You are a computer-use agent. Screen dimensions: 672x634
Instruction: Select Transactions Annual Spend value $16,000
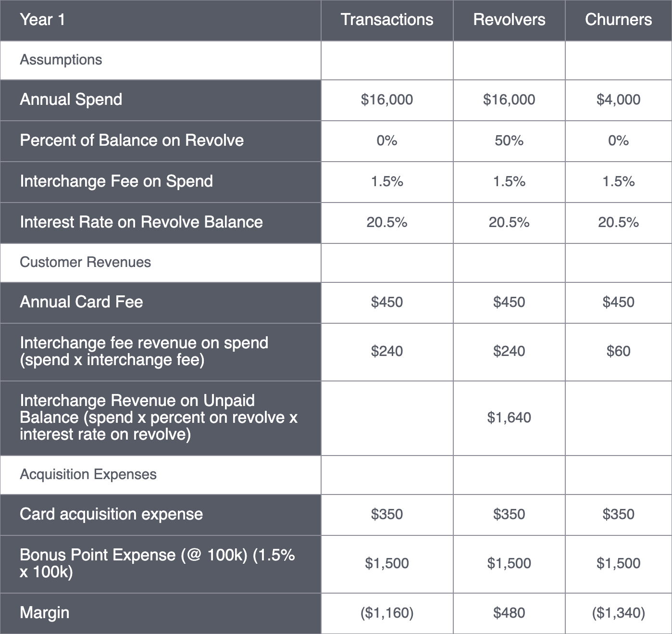coord(387,100)
